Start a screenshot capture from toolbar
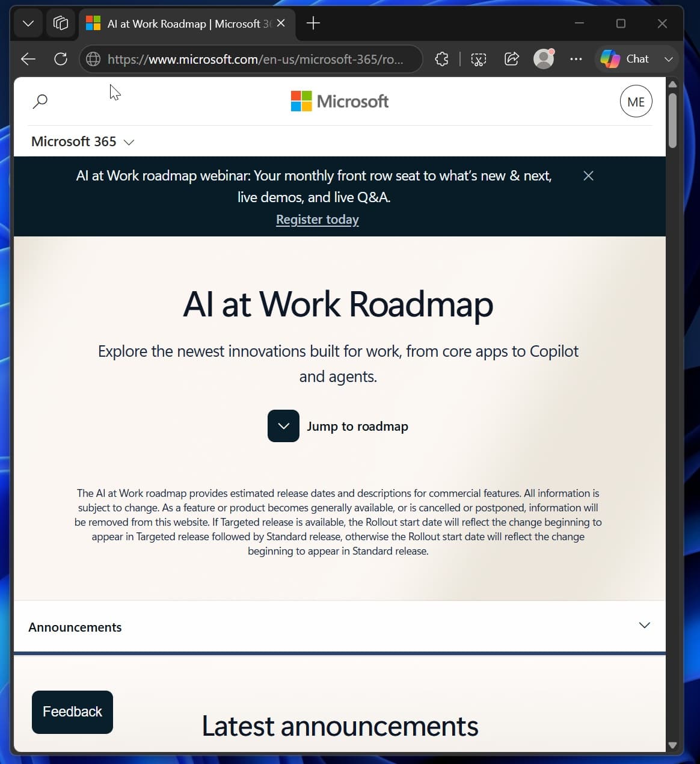The image size is (700, 764). 479,59
